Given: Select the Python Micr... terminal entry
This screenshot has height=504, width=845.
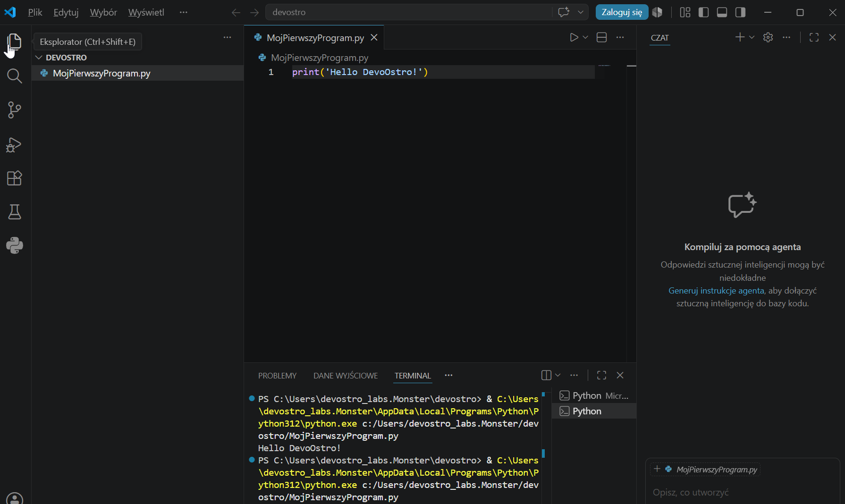Looking at the screenshot, I should (x=594, y=395).
